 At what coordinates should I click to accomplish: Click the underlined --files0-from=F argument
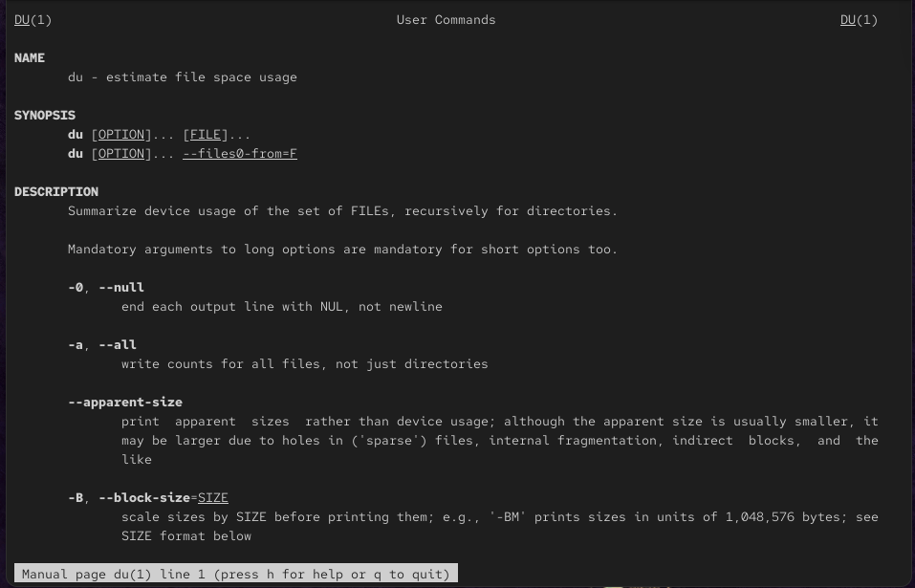(x=240, y=153)
